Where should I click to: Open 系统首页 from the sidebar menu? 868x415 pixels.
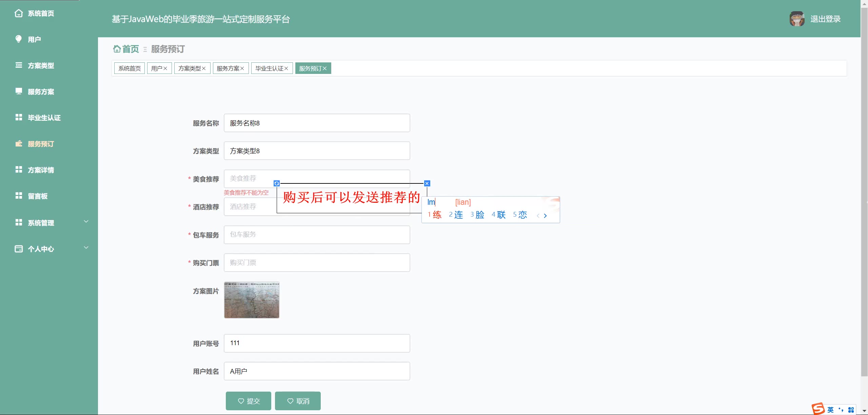(41, 13)
